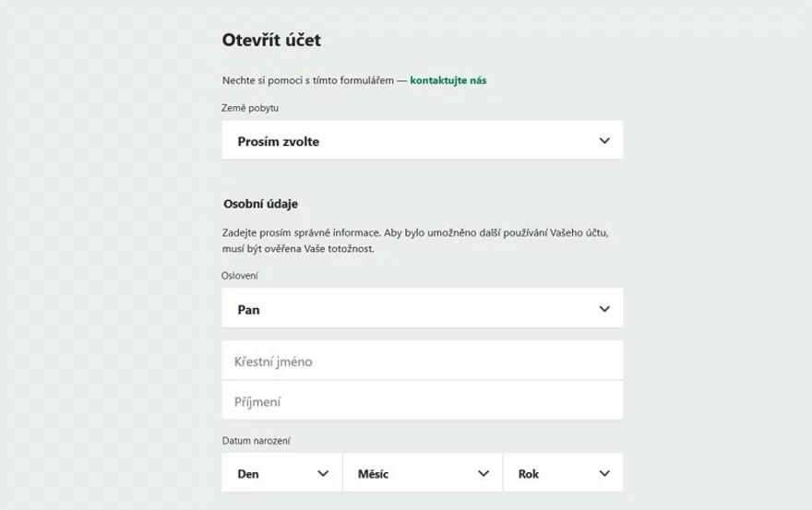
Task: Click chevron arrow in Země pobytu field
Action: point(604,141)
